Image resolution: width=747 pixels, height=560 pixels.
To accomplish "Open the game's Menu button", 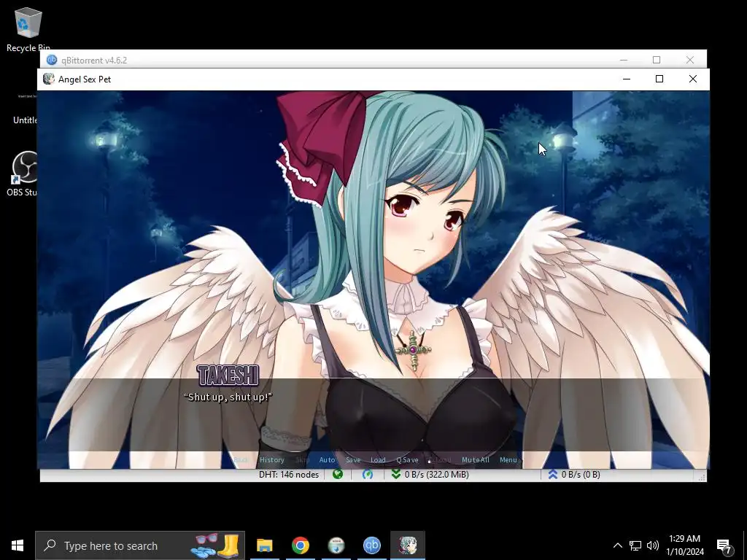I will coord(508,460).
